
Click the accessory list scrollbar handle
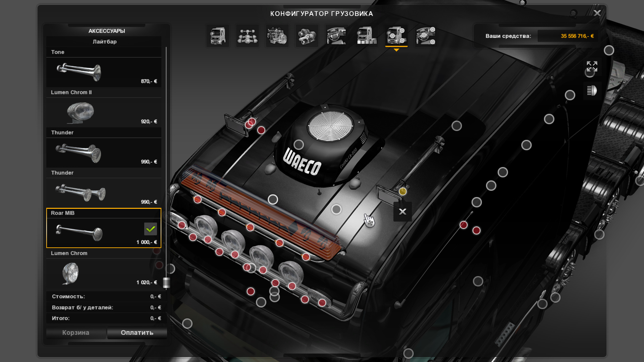point(166,283)
